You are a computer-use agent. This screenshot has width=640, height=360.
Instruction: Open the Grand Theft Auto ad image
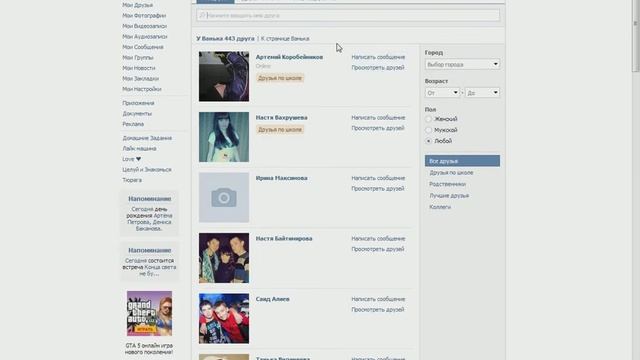pyautogui.click(x=149, y=313)
